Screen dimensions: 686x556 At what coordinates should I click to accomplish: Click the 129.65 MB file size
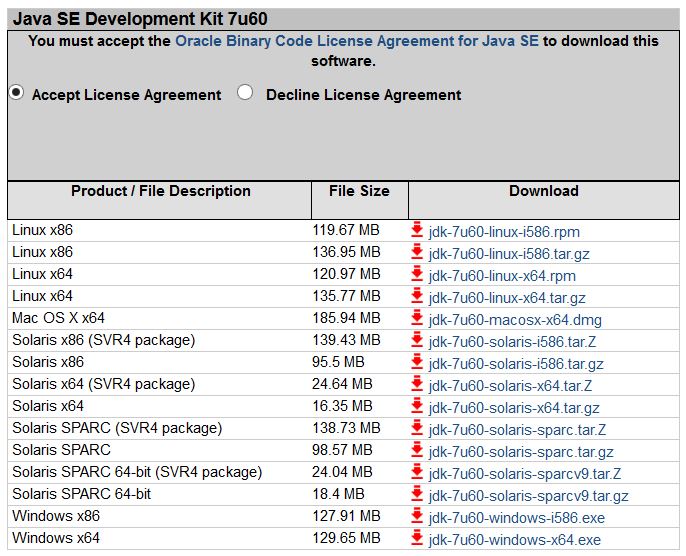coord(346,538)
